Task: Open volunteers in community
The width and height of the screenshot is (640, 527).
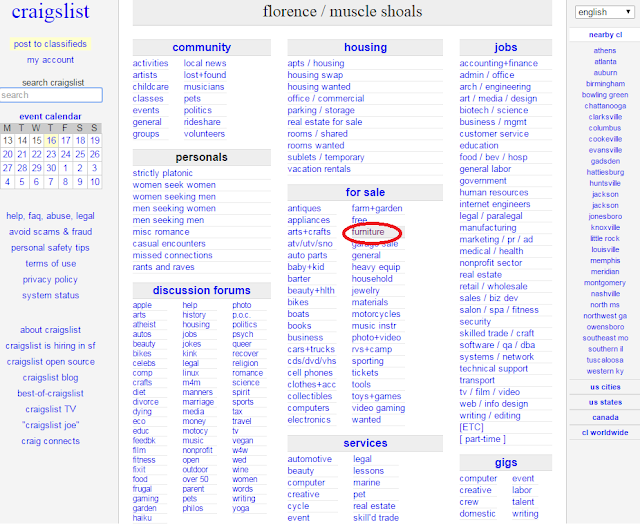Action: click(x=204, y=134)
